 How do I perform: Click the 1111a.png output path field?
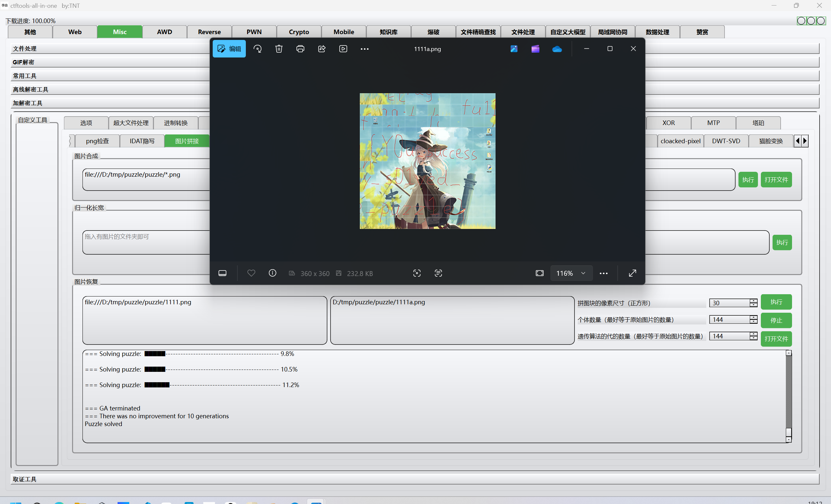[452, 320]
